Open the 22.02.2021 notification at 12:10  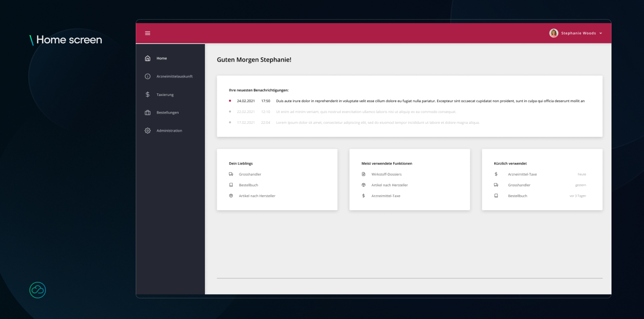pyautogui.click(x=343, y=112)
